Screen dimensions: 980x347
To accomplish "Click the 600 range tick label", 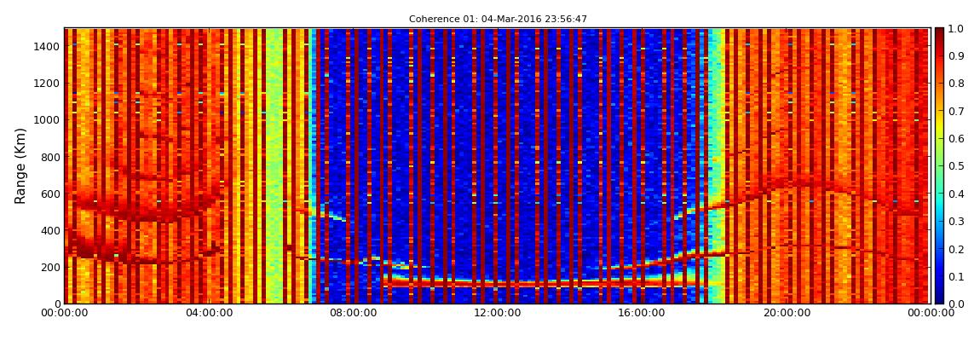I will [x=50, y=194].
